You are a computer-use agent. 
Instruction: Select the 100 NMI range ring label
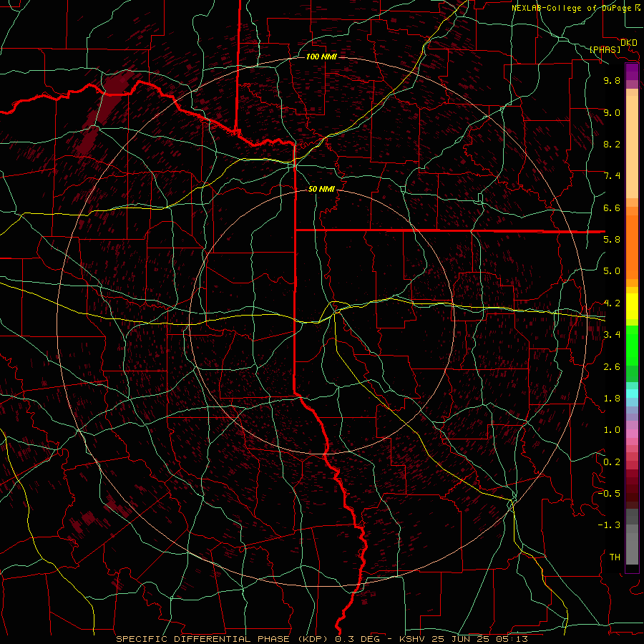(321, 57)
